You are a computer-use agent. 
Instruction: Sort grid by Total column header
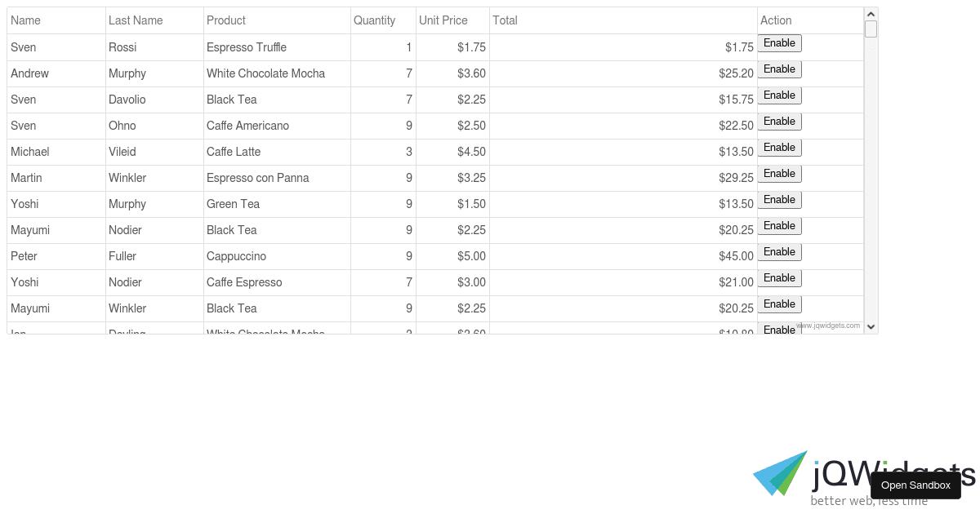[x=622, y=20]
